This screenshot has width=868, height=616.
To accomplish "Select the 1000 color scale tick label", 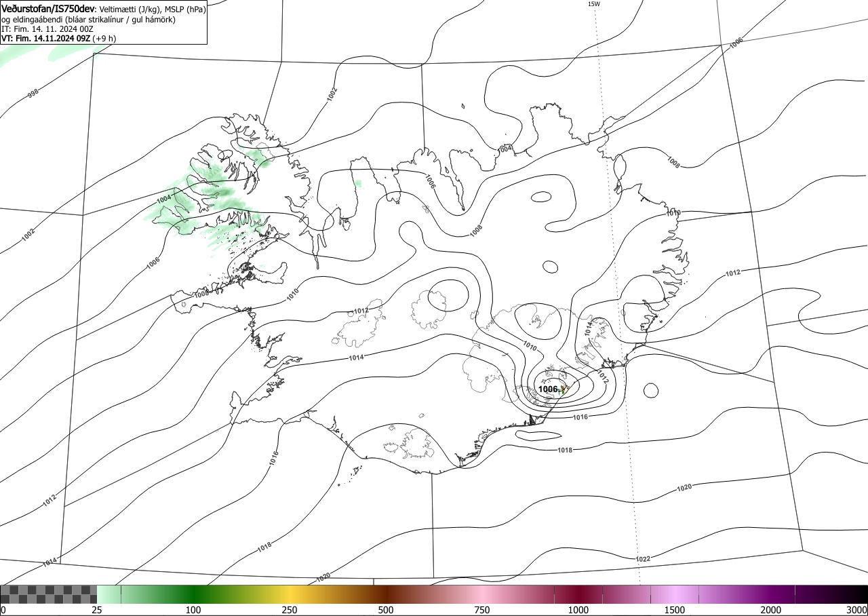I will coord(578,610).
